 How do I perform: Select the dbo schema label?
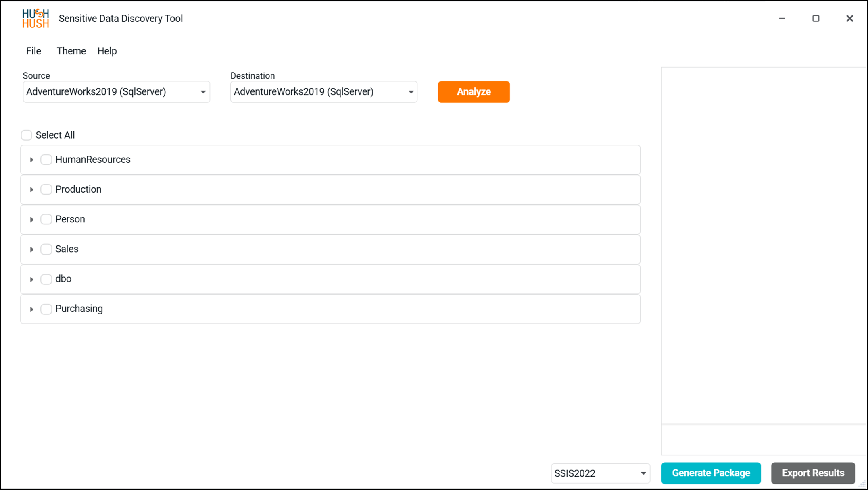tap(63, 279)
